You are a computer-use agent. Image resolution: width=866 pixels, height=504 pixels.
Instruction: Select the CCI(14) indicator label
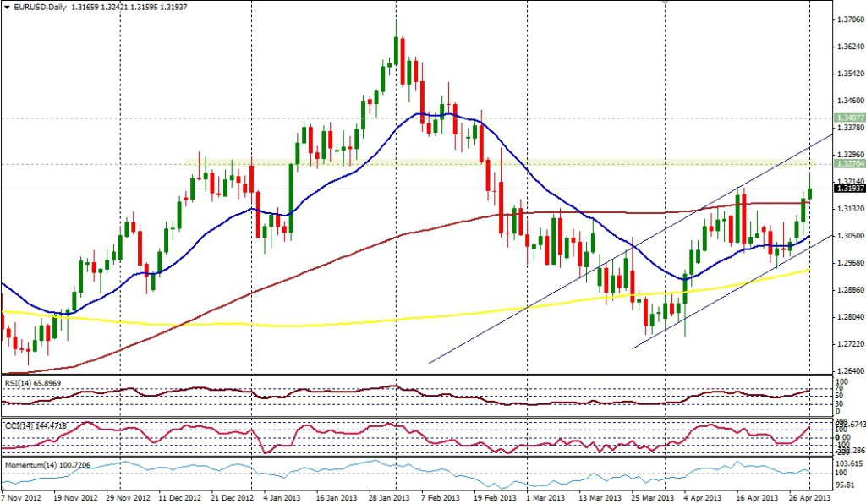[34, 425]
